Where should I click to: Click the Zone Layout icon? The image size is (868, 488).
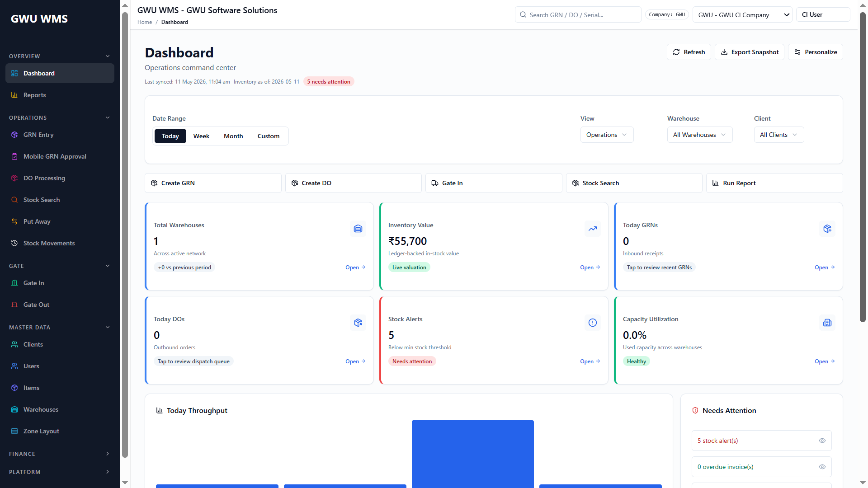pyautogui.click(x=14, y=431)
